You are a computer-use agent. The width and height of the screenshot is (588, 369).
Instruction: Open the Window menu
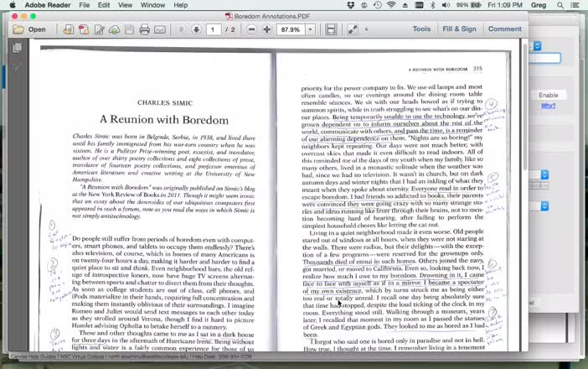152,5
